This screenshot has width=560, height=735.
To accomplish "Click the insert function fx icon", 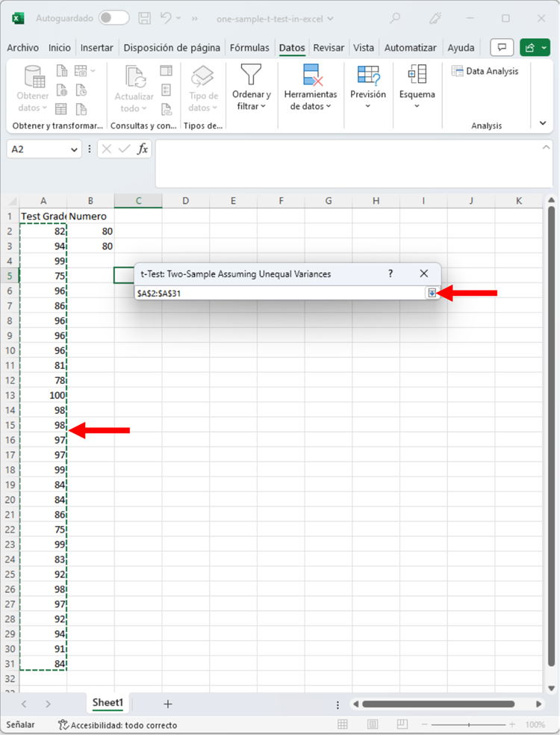I will click(x=143, y=149).
